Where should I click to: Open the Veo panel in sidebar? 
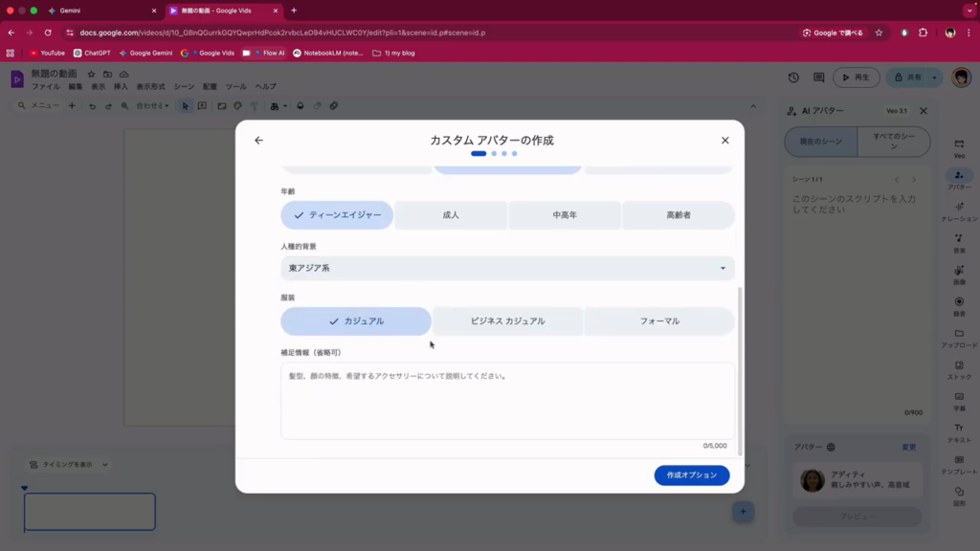coord(959,146)
